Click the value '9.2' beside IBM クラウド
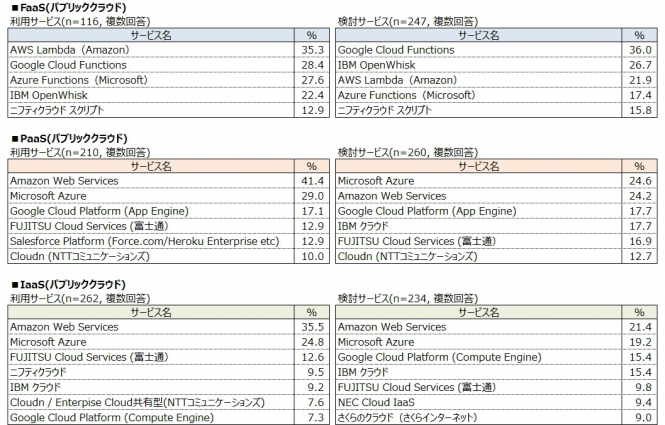 316,387
